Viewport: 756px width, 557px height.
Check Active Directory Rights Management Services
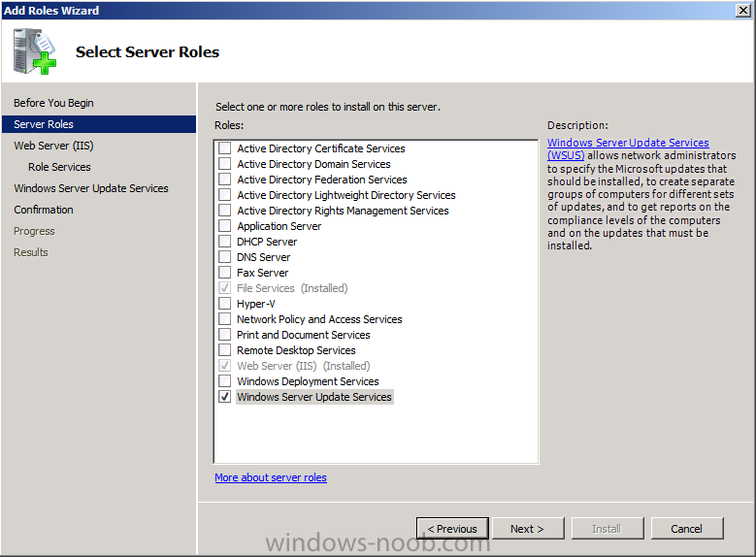(x=225, y=211)
